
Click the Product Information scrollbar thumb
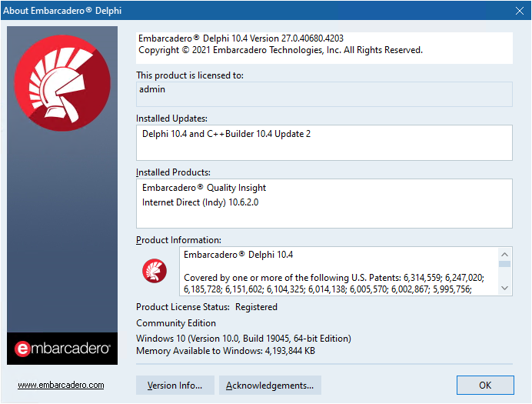click(x=505, y=264)
